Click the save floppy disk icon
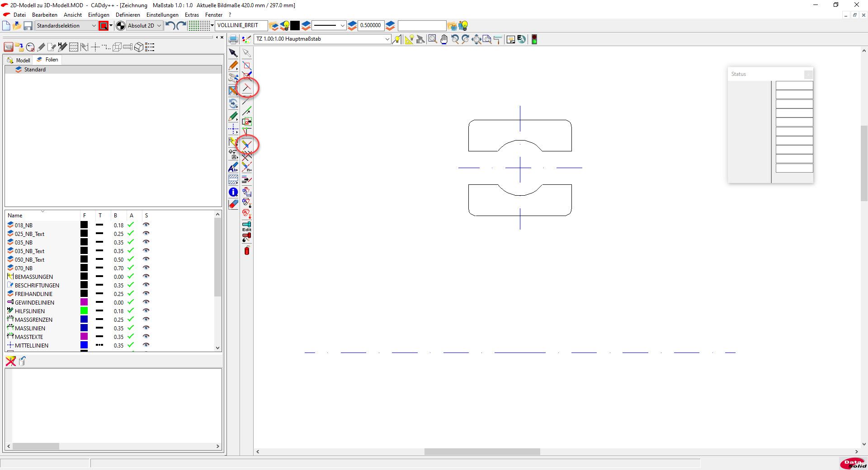Viewport: 868px width, 470px height. (28, 26)
